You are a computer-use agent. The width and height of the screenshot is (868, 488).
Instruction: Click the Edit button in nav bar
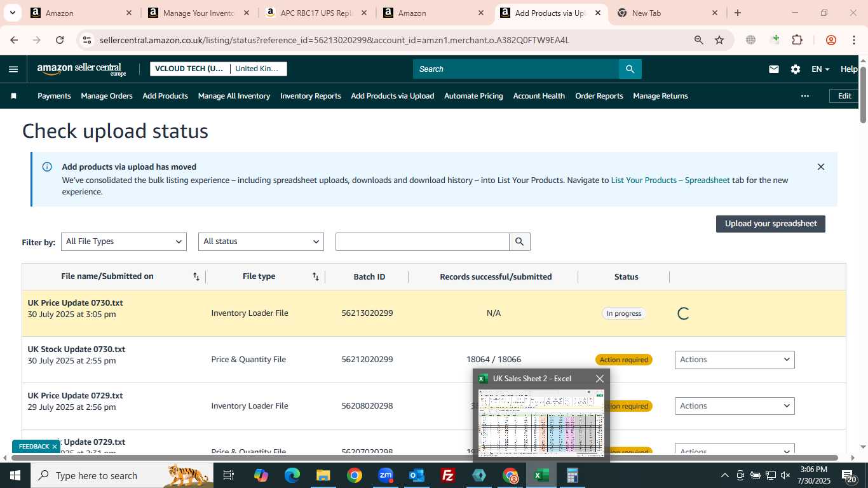click(x=844, y=96)
